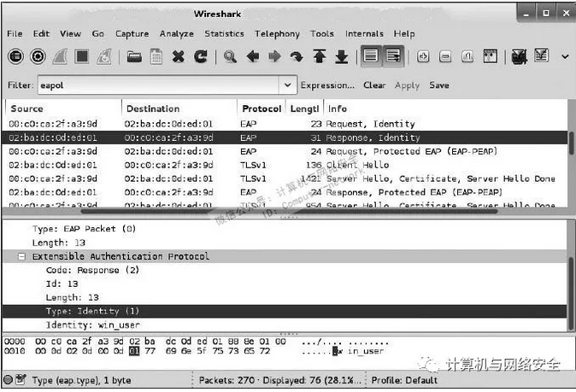Open the Help menu
Viewport: 576px width, 392px height.
(x=404, y=34)
